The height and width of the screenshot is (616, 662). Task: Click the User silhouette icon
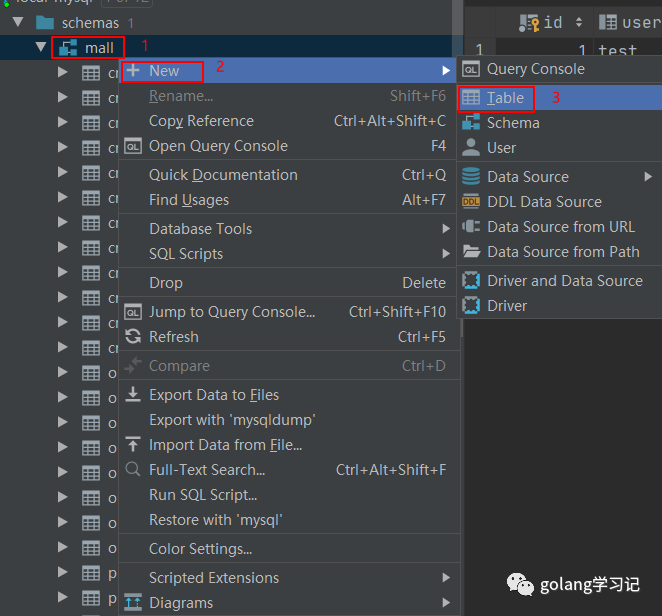coord(471,147)
